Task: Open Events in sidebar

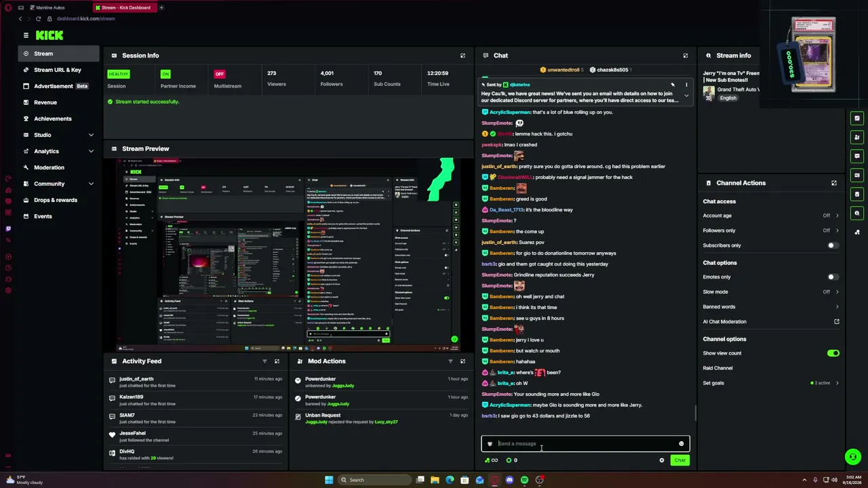Action: pos(59,216)
